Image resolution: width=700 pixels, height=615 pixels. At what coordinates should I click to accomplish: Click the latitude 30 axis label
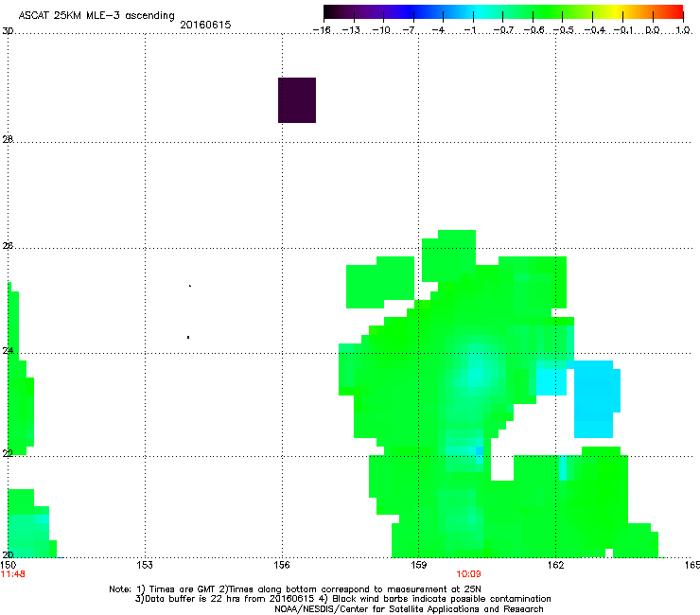(8, 31)
